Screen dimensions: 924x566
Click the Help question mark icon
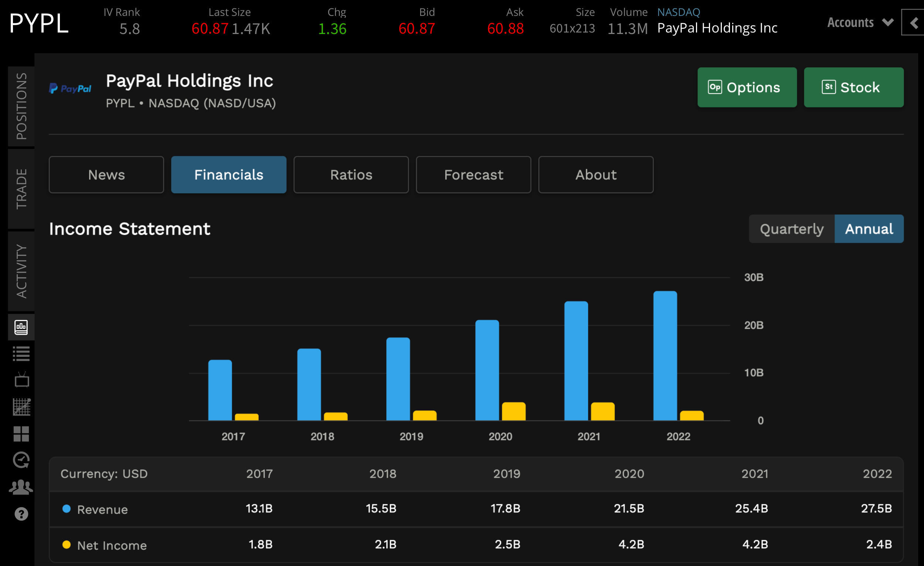coord(21,514)
